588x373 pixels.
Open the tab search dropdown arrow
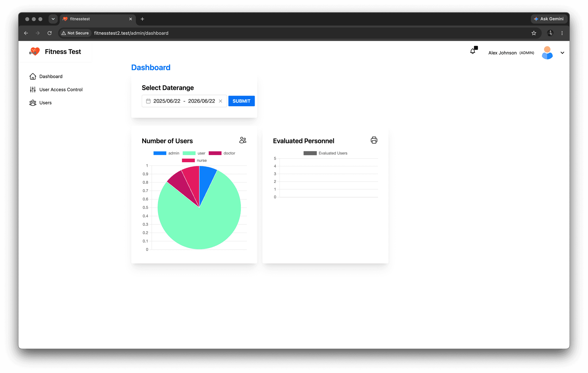point(53,19)
